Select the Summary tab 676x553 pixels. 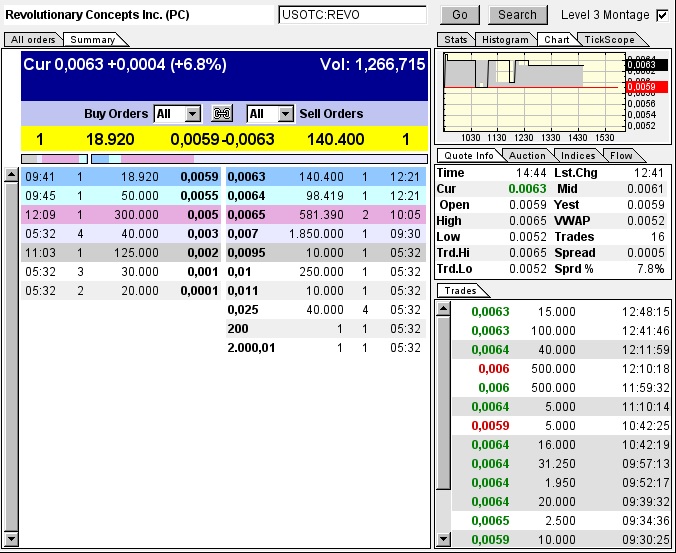pyautogui.click(x=93, y=40)
